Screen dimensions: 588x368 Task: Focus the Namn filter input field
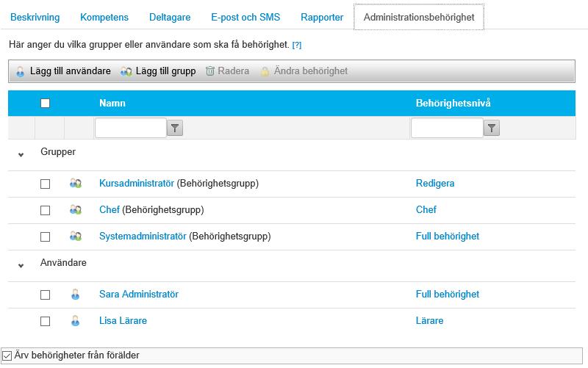click(131, 128)
